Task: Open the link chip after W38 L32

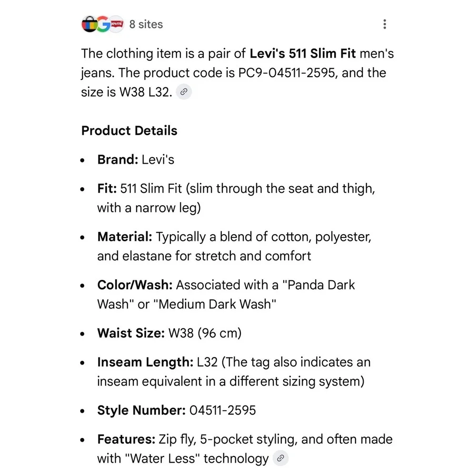Action: (184, 92)
